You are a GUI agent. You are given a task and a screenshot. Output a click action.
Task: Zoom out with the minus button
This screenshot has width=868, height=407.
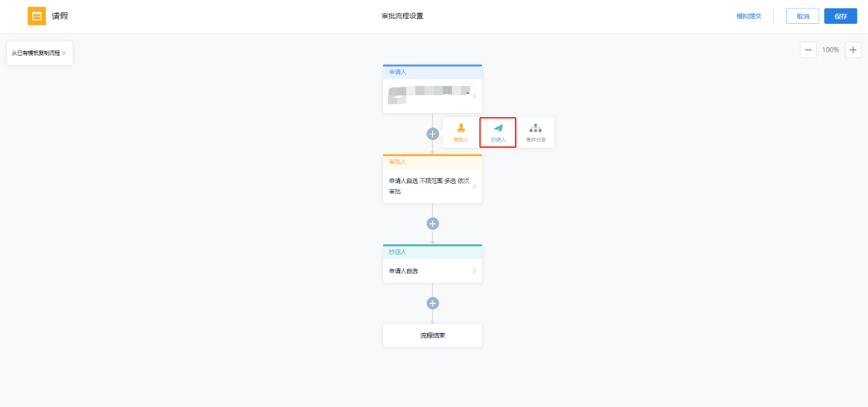point(808,50)
